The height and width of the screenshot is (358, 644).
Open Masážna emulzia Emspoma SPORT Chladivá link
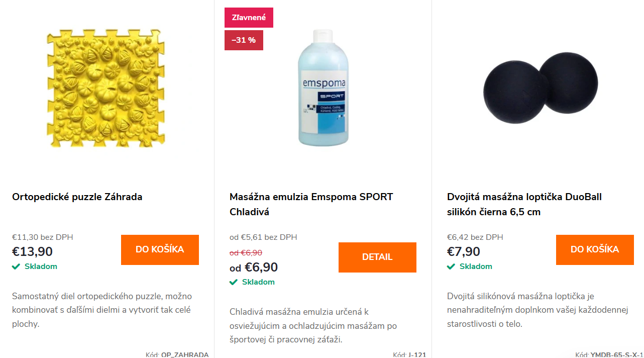311,204
